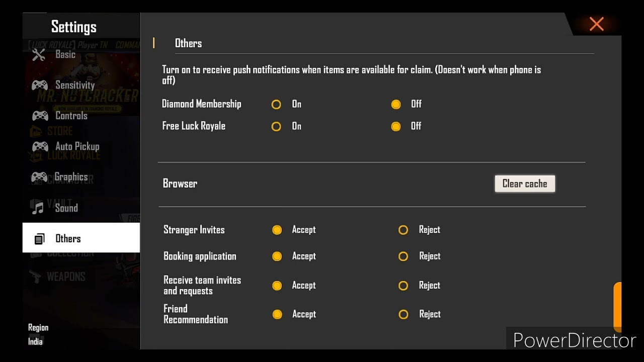
Task: Enable Free Luck Royale notifications
Action: (x=276, y=126)
